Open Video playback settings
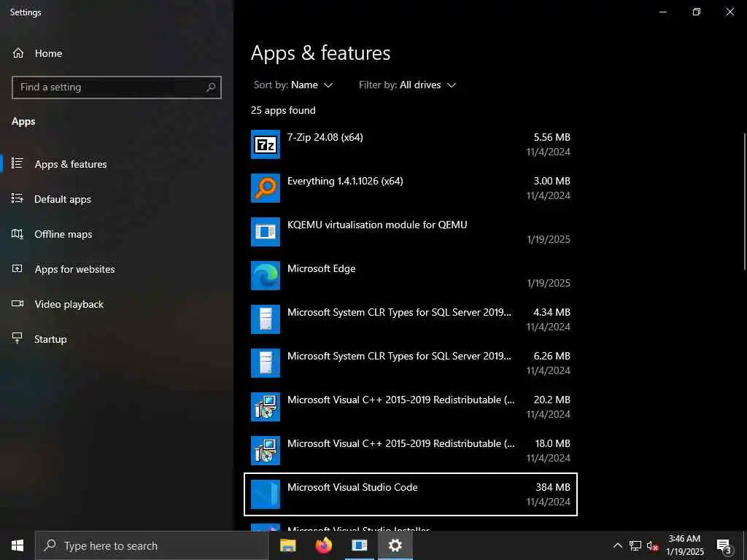747x560 pixels. pos(117,304)
